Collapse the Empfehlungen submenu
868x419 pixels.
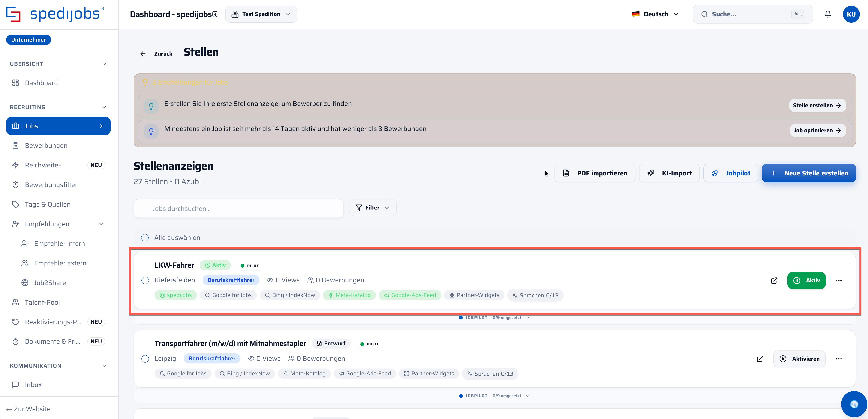[101, 224]
